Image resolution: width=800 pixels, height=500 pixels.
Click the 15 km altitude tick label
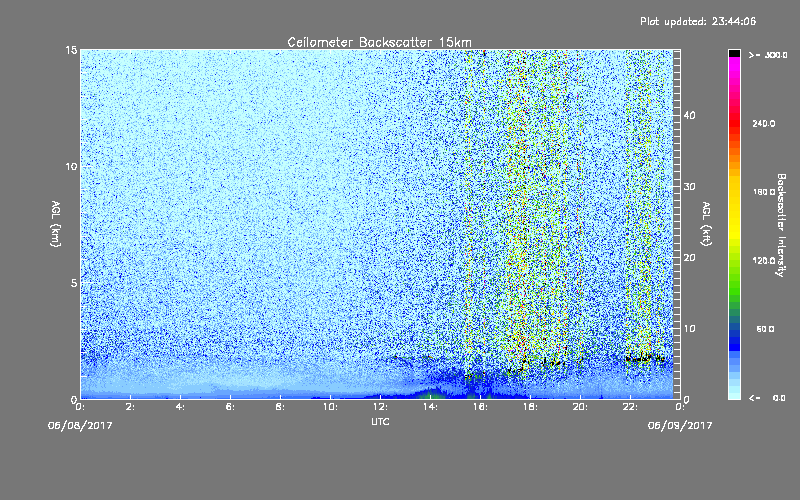point(71,50)
